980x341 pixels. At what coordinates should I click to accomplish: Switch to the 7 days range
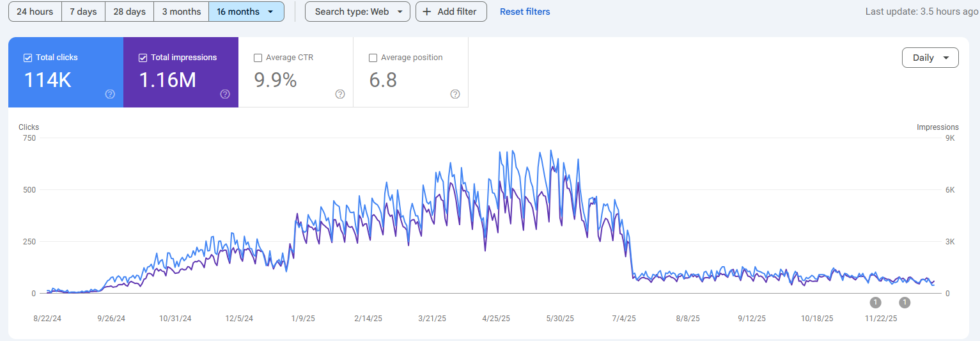click(83, 12)
